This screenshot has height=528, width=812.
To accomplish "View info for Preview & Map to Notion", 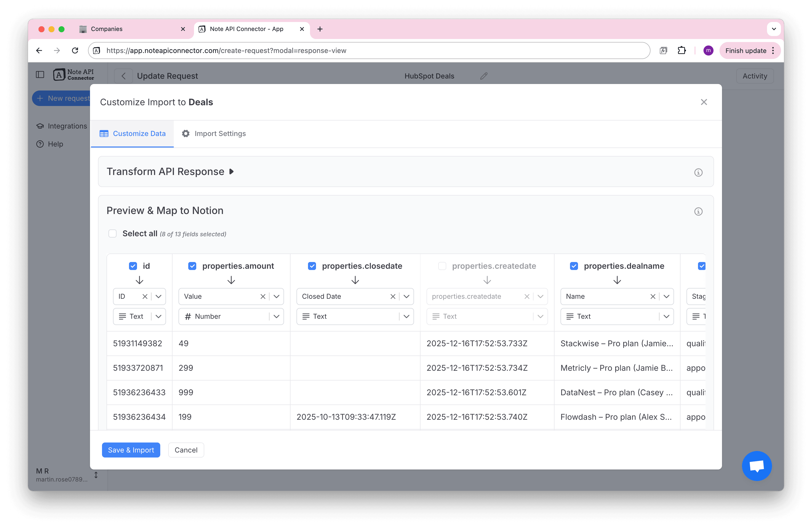I will [x=698, y=211].
